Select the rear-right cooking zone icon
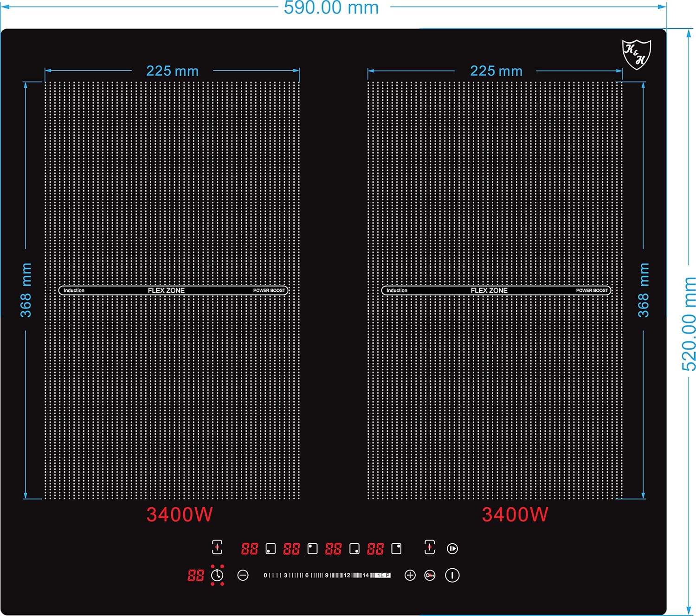This screenshot has width=696, height=616. [396, 549]
